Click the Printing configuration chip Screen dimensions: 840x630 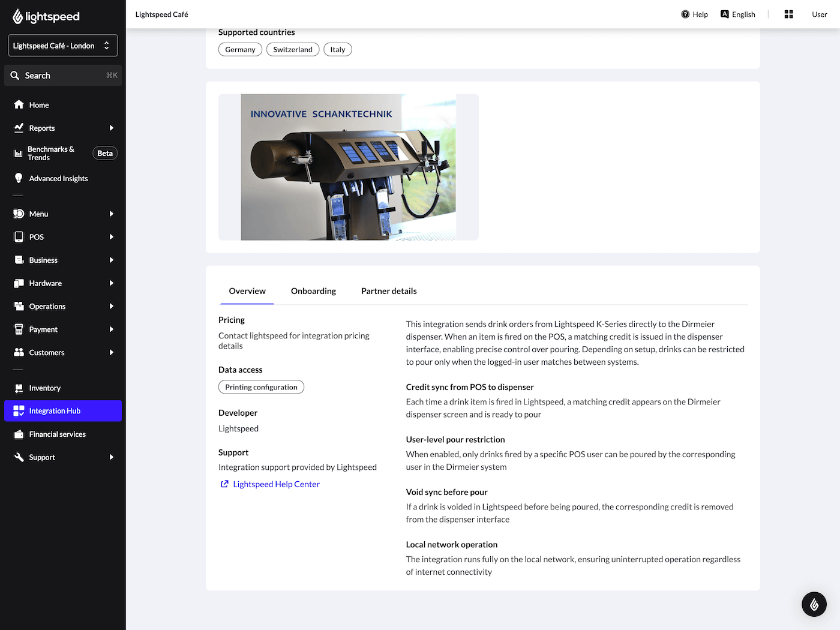[261, 387]
